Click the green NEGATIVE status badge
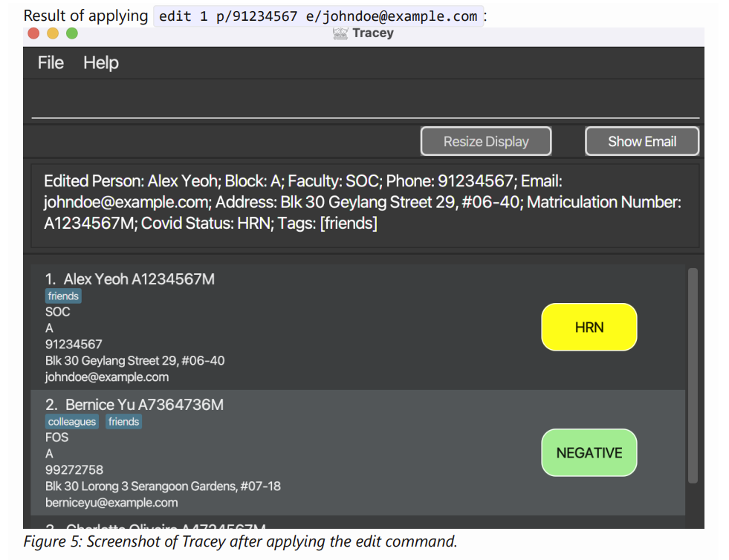Image resolution: width=729 pixels, height=560 pixels. click(x=589, y=452)
